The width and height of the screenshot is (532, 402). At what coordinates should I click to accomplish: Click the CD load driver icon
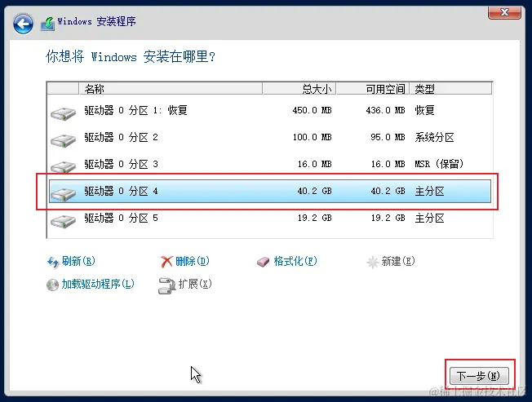click(x=52, y=285)
